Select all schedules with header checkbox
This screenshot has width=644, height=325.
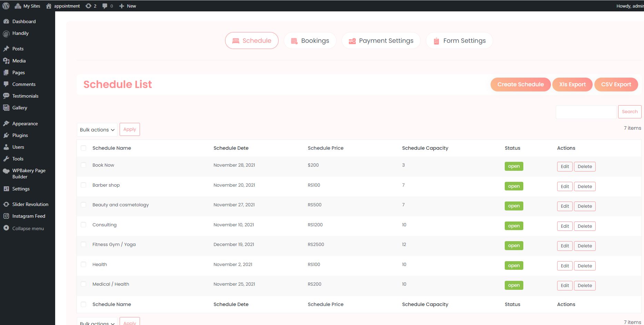83,148
